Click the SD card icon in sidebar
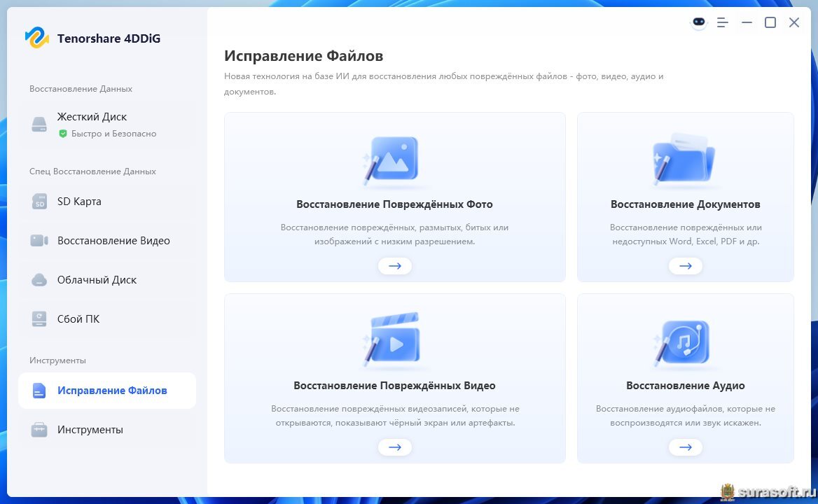This screenshot has height=504, width=818. pyautogui.click(x=39, y=201)
